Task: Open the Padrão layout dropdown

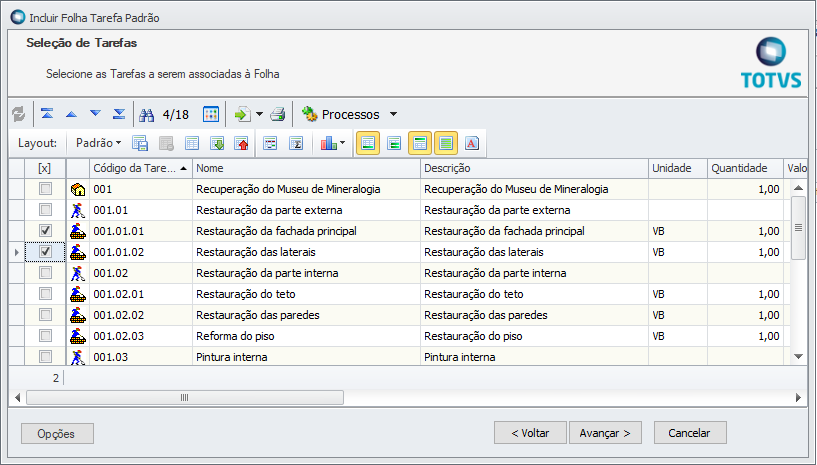Action: click(x=99, y=143)
